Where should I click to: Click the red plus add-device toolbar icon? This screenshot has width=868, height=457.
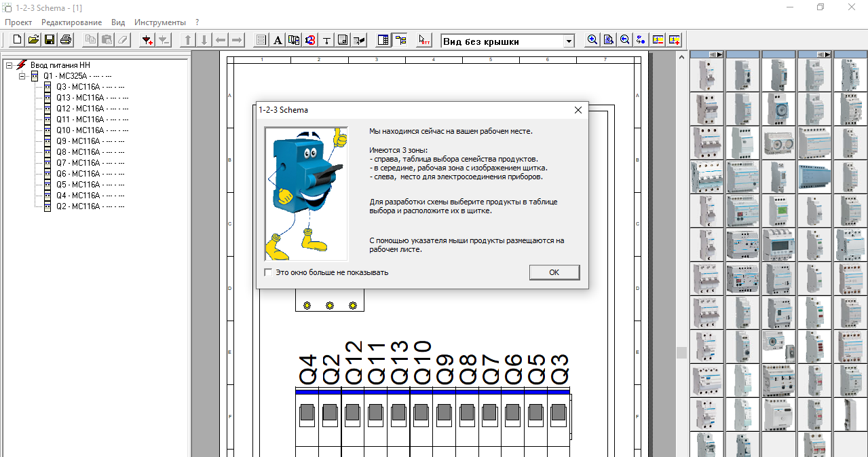pyautogui.click(x=147, y=40)
